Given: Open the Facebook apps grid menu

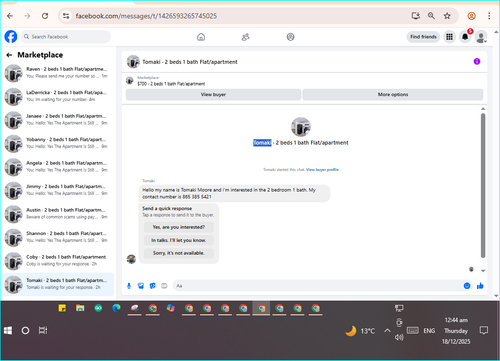Looking at the screenshot, I should (449, 37).
